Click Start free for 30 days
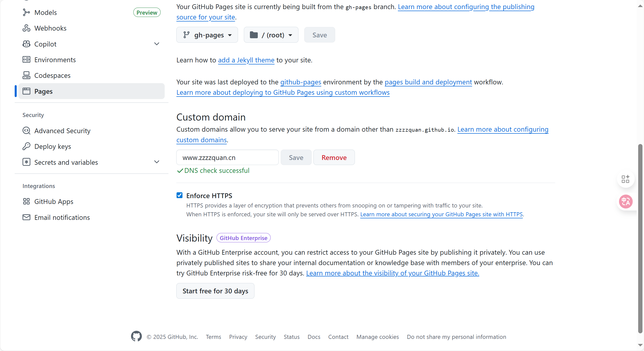The width and height of the screenshot is (644, 351). (215, 291)
